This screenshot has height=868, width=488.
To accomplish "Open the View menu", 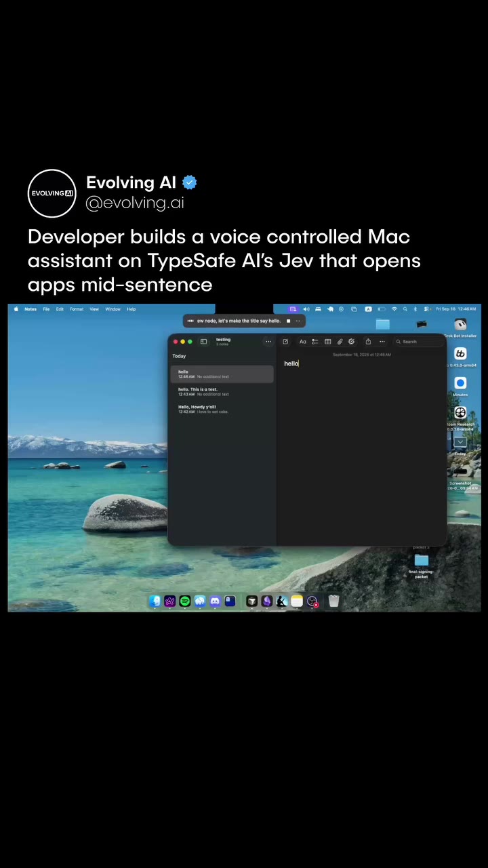I will [x=94, y=309].
